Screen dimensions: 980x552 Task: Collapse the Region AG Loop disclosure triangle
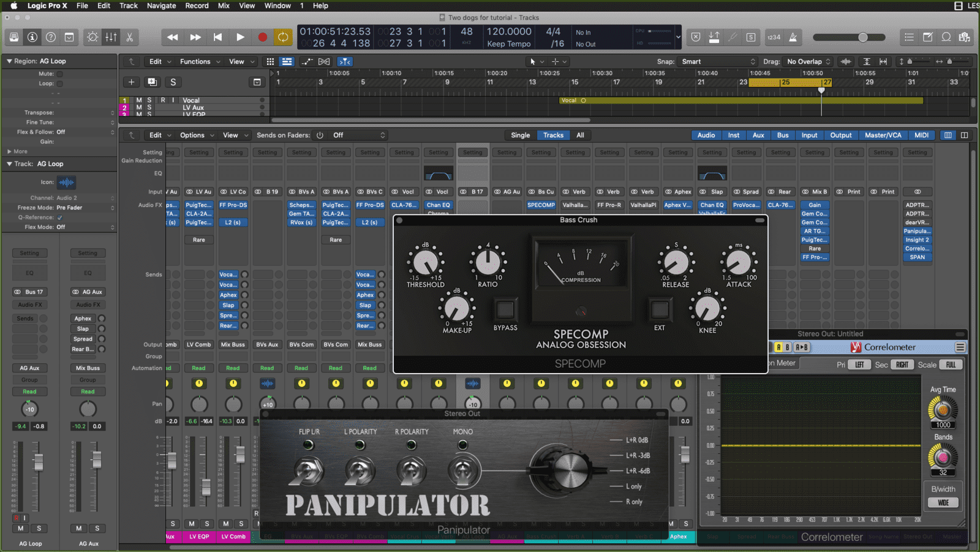point(9,61)
